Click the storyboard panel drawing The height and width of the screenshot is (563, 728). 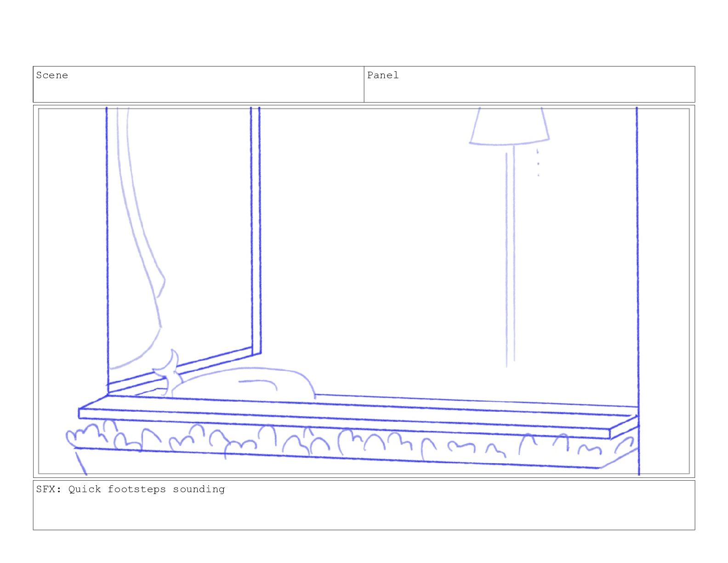tap(364, 291)
